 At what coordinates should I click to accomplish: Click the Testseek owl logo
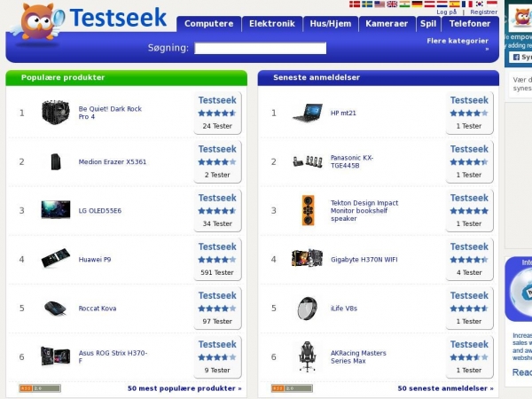[x=38, y=23]
